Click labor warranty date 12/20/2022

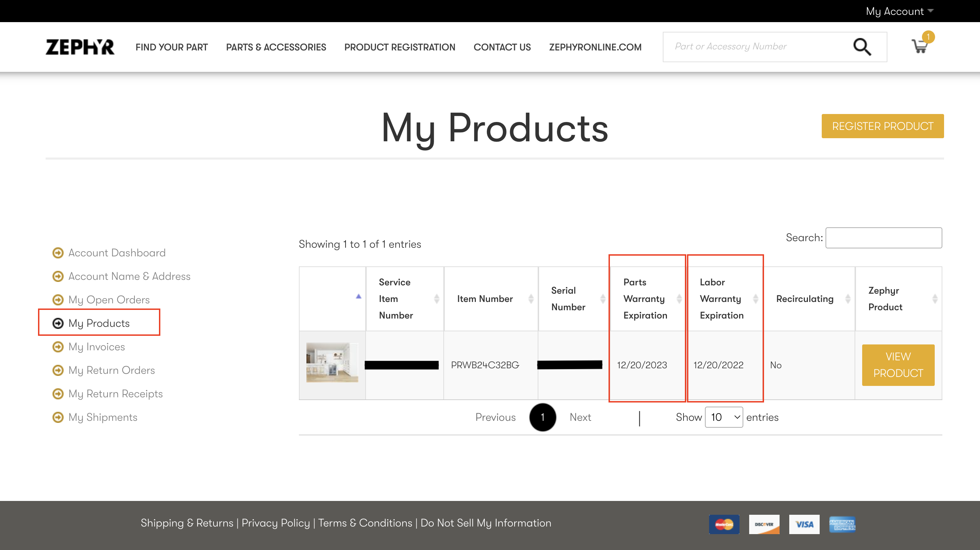coord(718,365)
